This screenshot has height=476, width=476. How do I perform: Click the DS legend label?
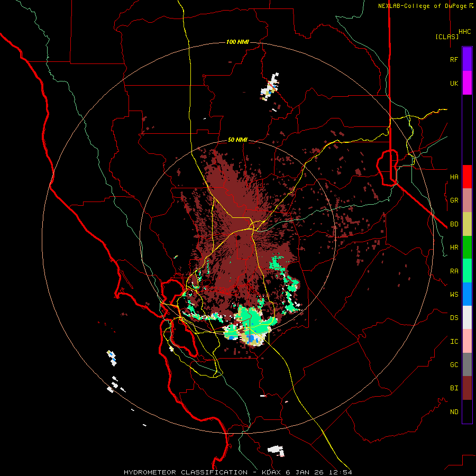coord(454,318)
